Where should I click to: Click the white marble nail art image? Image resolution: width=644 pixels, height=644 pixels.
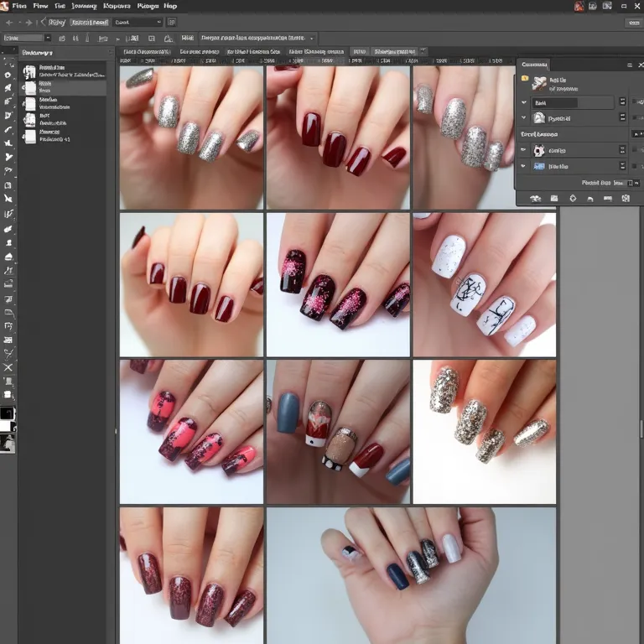[x=484, y=284]
